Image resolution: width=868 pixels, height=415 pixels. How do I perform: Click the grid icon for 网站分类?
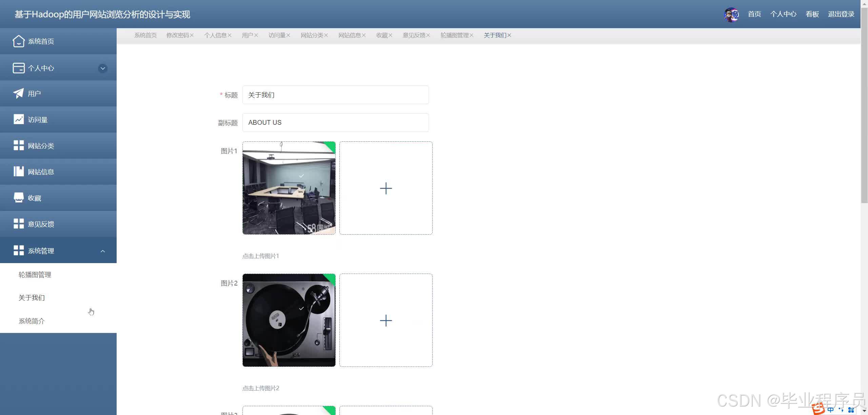click(19, 145)
